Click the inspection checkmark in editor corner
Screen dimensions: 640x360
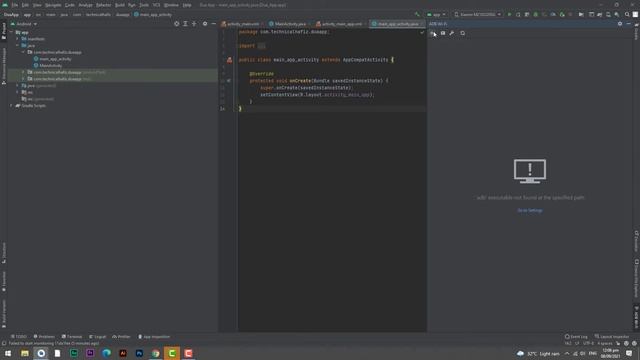(422, 32)
